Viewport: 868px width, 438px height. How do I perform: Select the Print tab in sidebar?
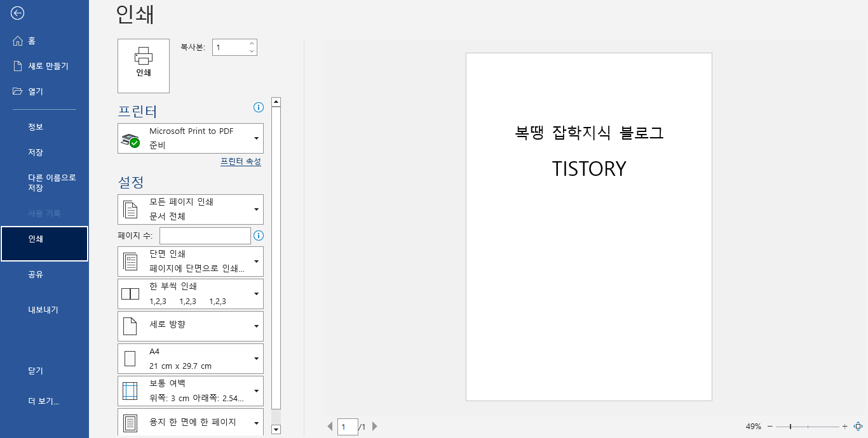(44, 244)
